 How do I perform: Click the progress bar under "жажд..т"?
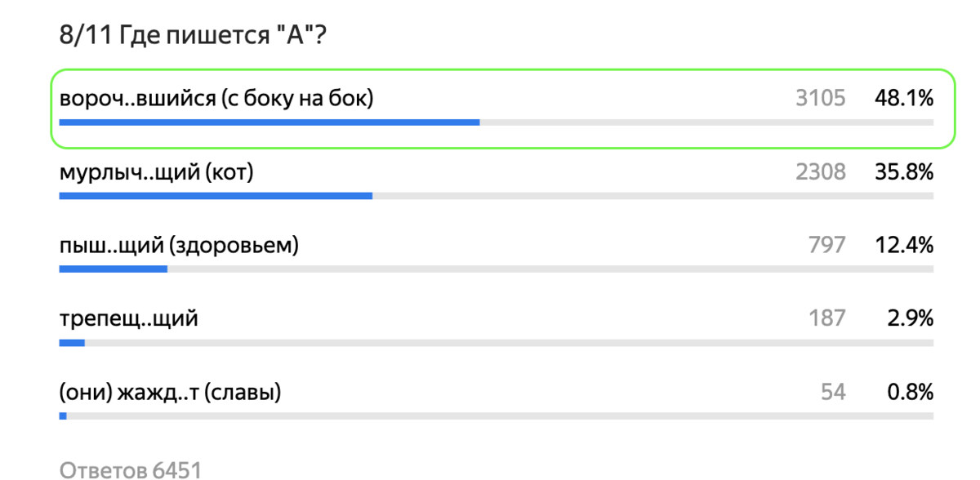[496, 416]
